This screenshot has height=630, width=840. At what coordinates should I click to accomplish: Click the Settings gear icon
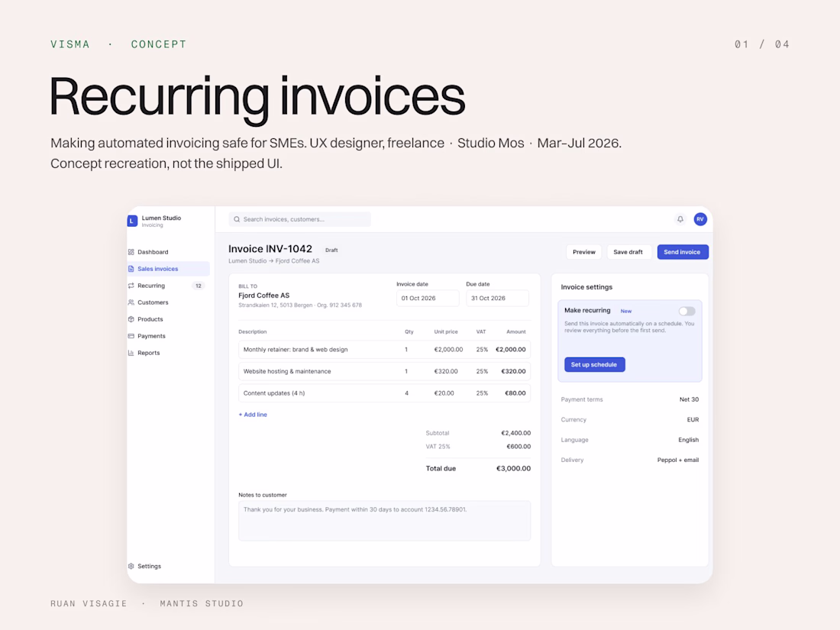point(131,567)
